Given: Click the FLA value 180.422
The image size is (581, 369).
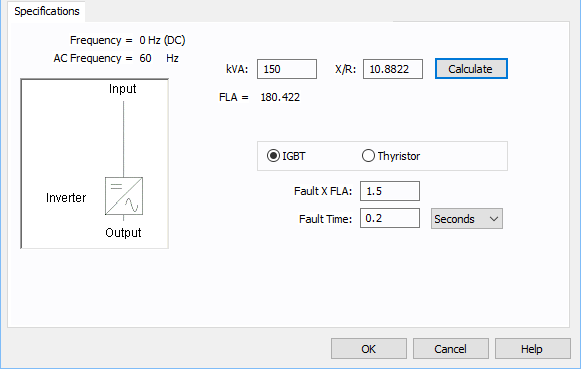Looking at the screenshot, I should click(x=280, y=97).
